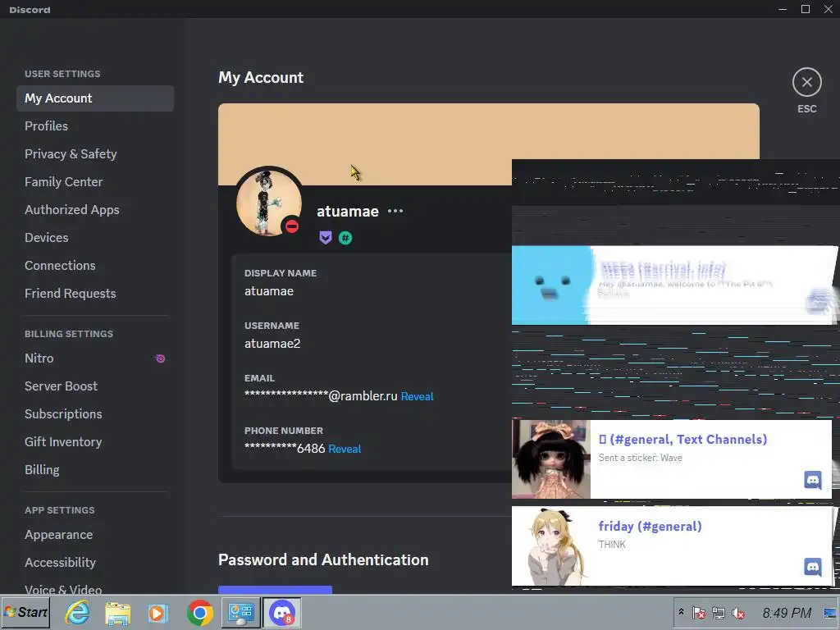Open Privacy & Safety settings

coord(95,153)
